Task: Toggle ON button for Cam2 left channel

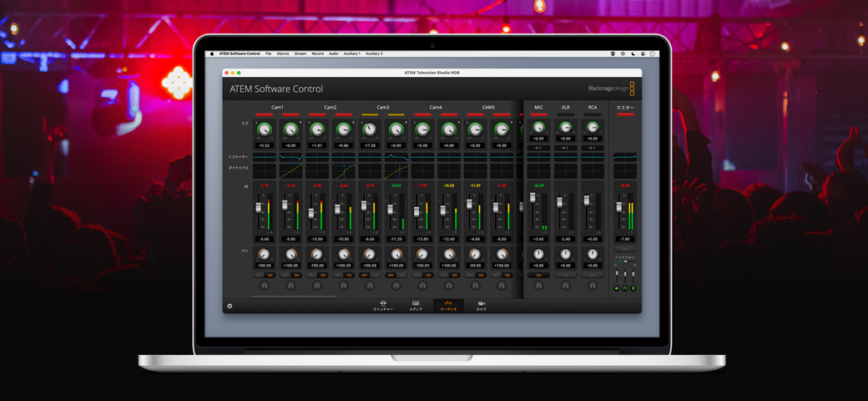Action: tap(323, 275)
